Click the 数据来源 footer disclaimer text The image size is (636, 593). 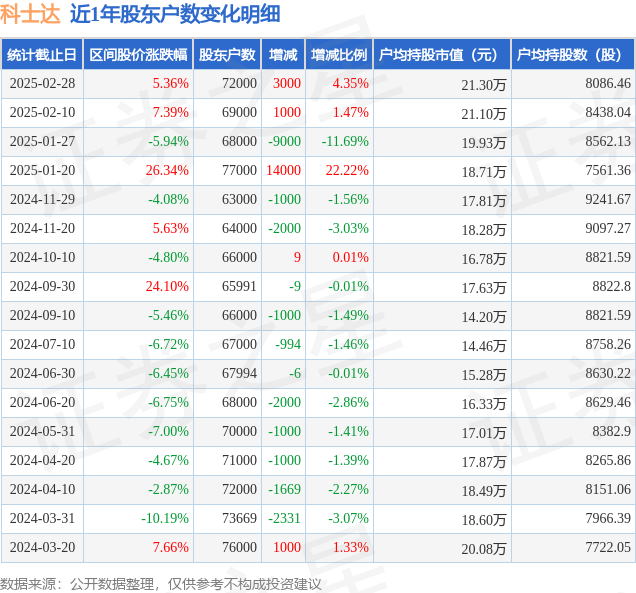[x=161, y=584]
